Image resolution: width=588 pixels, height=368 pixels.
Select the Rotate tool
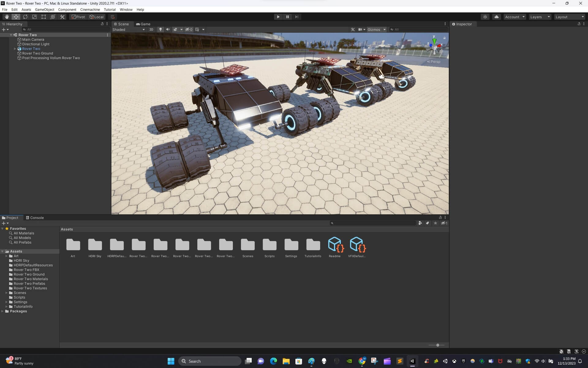coord(25,17)
